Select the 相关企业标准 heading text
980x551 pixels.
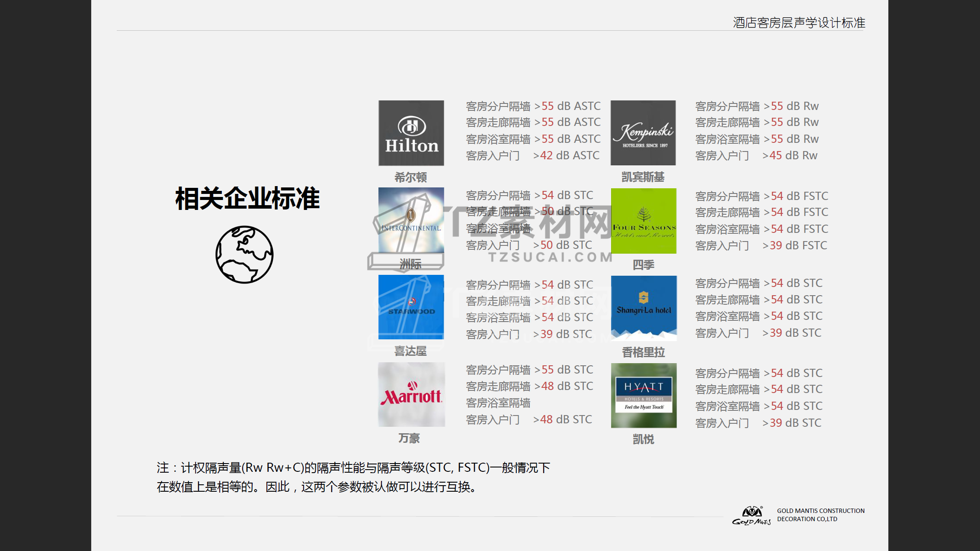click(247, 199)
